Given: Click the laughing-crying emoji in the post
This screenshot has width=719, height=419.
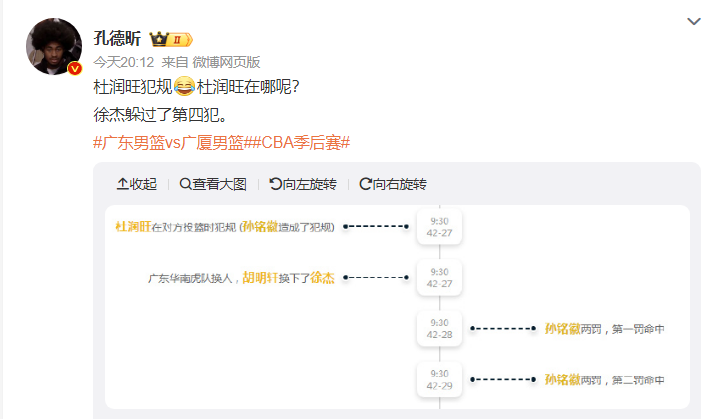Looking at the screenshot, I should (x=184, y=86).
